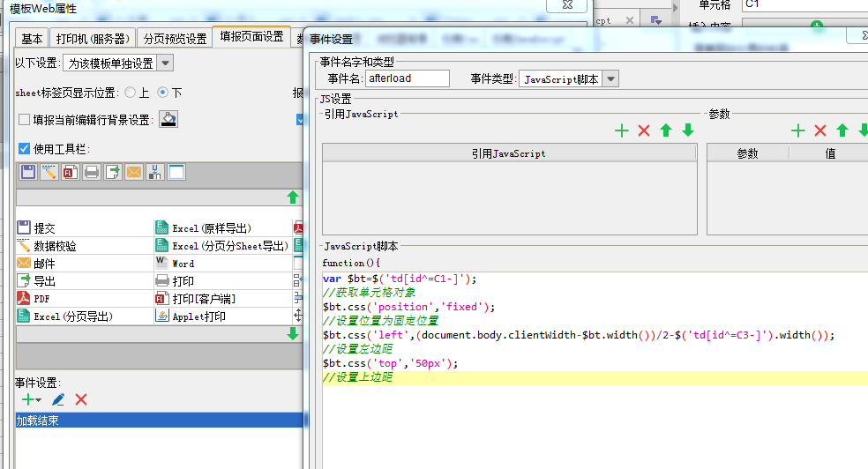
Task: Select the PDF toolbar option
Action: point(84,299)
